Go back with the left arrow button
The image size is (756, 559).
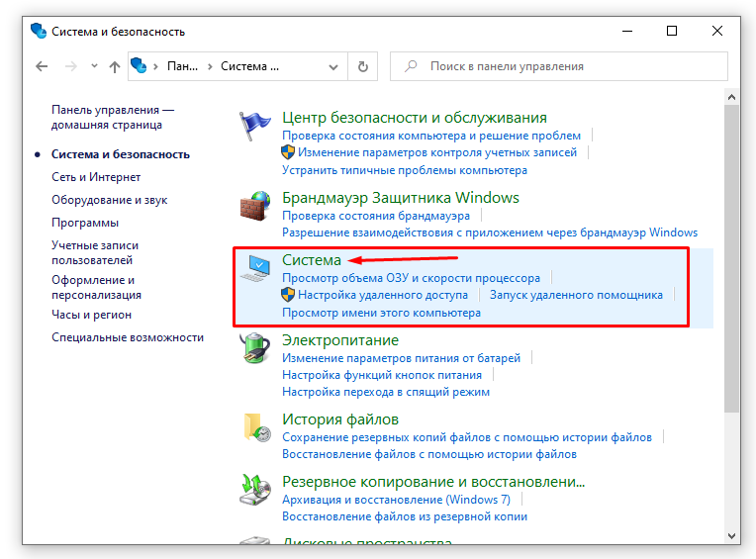point(42,66)
